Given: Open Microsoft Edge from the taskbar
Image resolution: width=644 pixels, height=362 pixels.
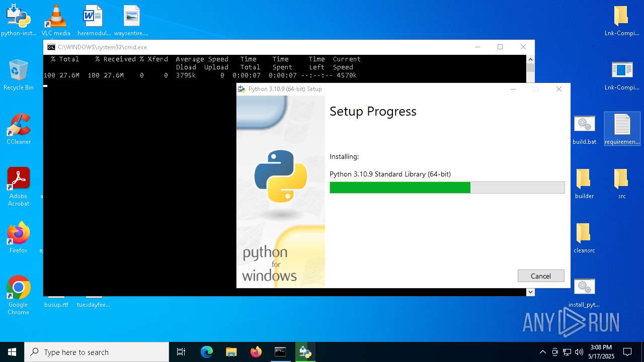Looking at the screenshot, I should pos(207,352).
